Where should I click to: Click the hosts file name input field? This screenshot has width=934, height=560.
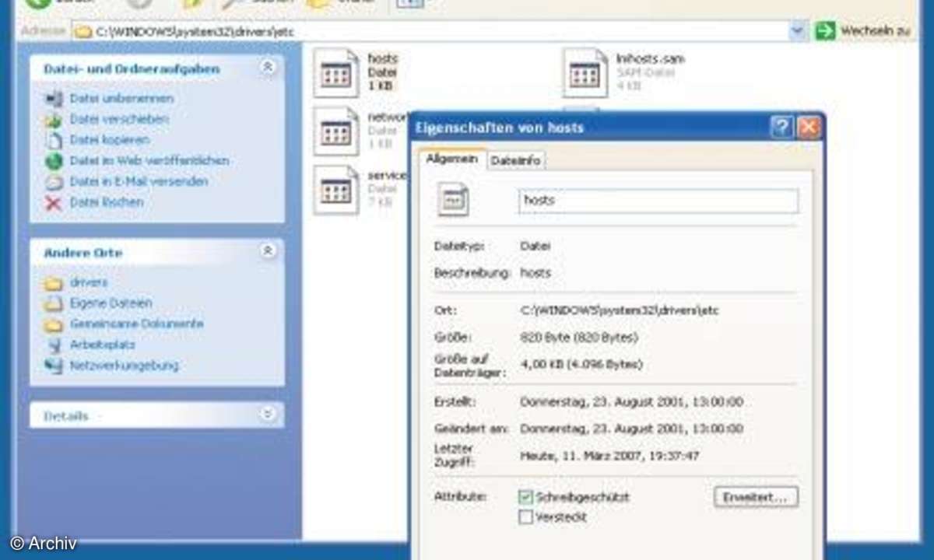click(x=658, y=201)
